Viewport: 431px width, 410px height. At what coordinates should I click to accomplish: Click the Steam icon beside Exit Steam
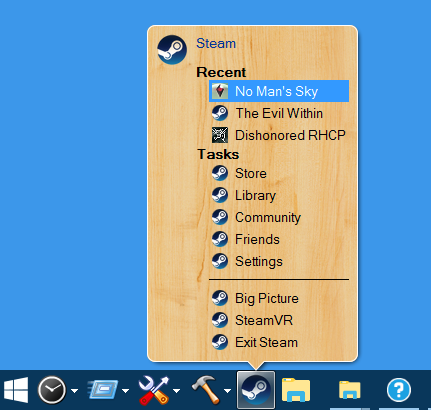coord(220,342)
